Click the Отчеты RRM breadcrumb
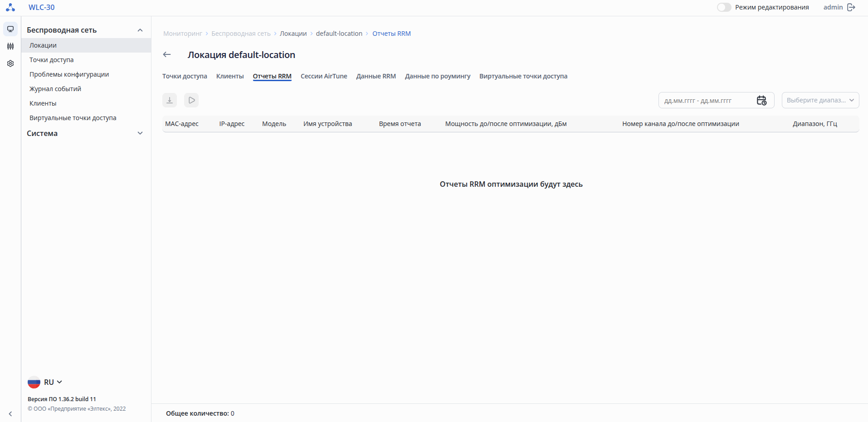This screenshot has height=422, width=868. pyautogui.click(x=391, y=34)
